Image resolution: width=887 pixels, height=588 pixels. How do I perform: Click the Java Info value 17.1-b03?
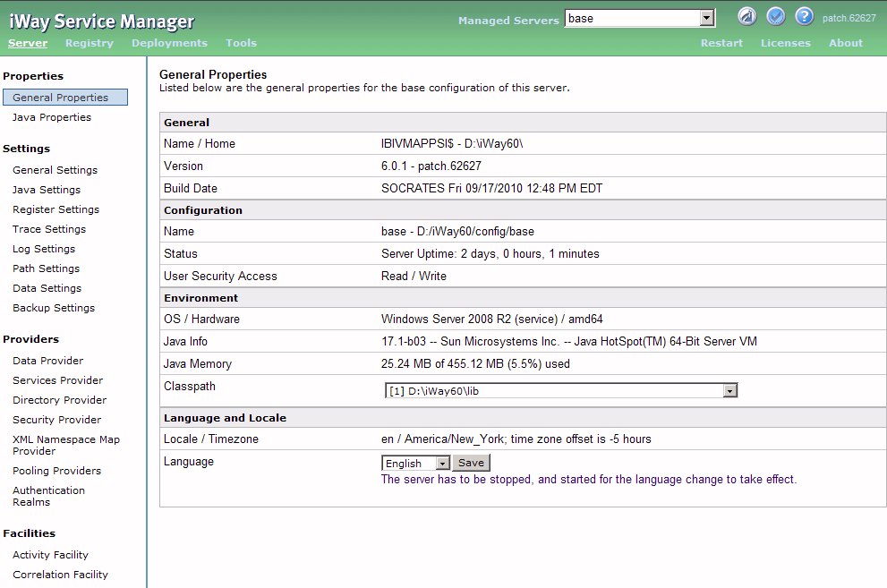[568, 342]
